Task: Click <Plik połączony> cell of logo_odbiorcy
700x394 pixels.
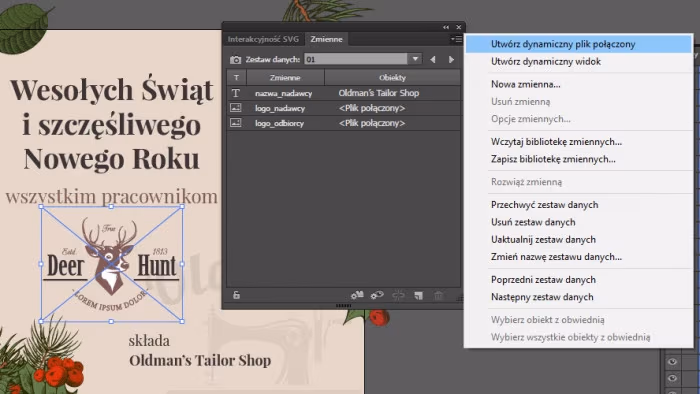Action: [372, 123]
